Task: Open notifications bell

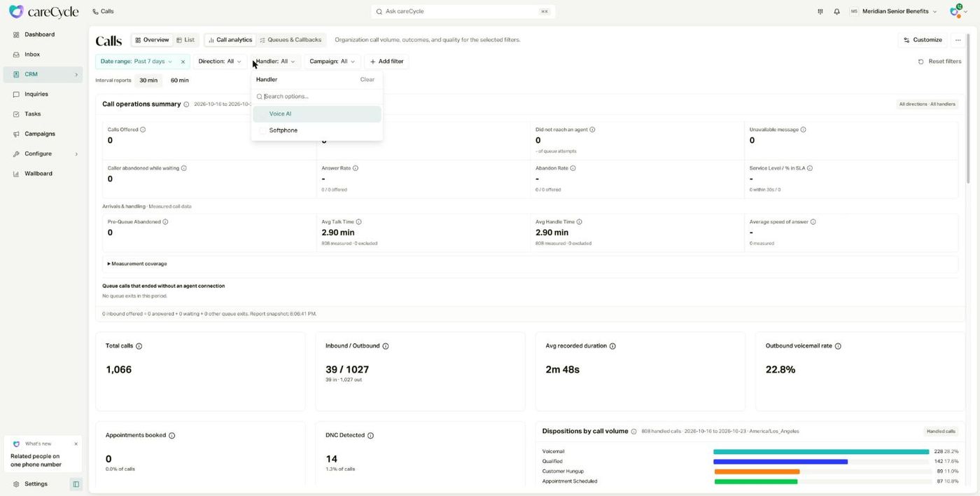Action: (x=836, y=11)
